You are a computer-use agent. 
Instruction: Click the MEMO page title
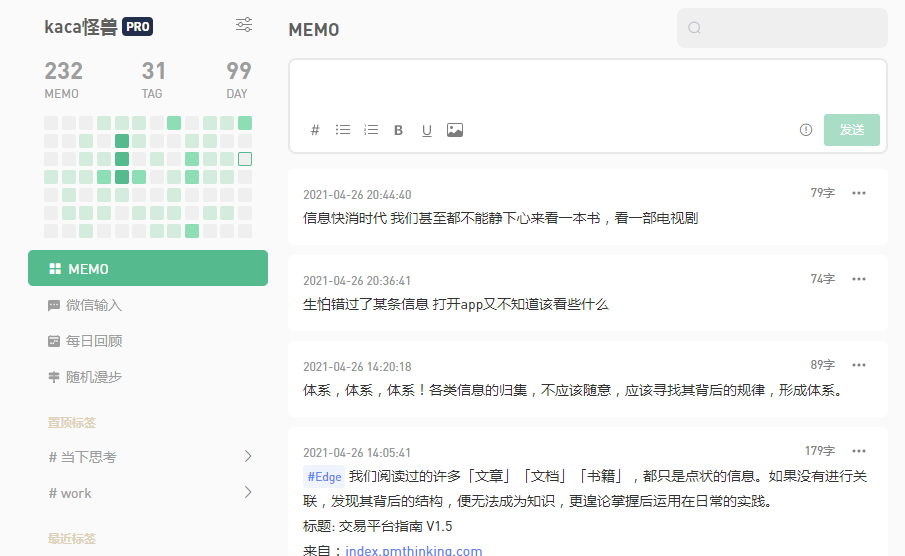(x=314, y=29)
